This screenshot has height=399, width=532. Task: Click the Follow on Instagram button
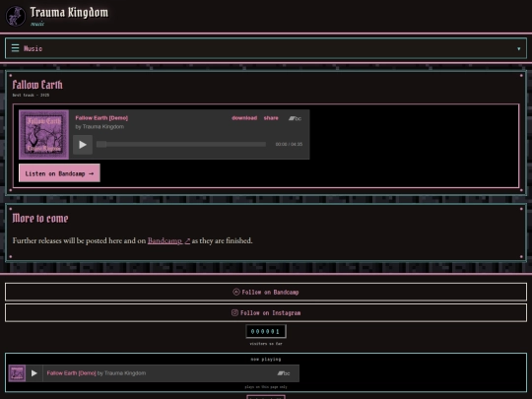click(266, 313)
